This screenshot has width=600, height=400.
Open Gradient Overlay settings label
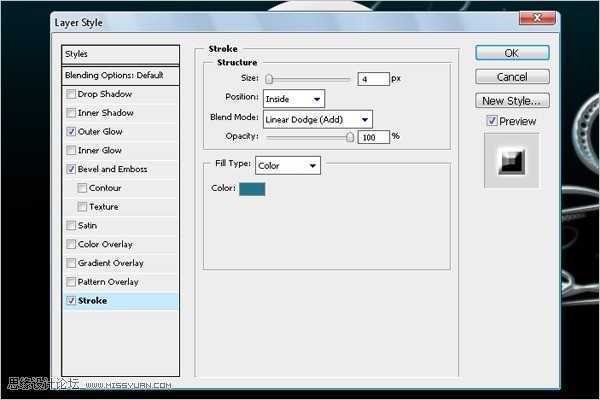point(111,263)
